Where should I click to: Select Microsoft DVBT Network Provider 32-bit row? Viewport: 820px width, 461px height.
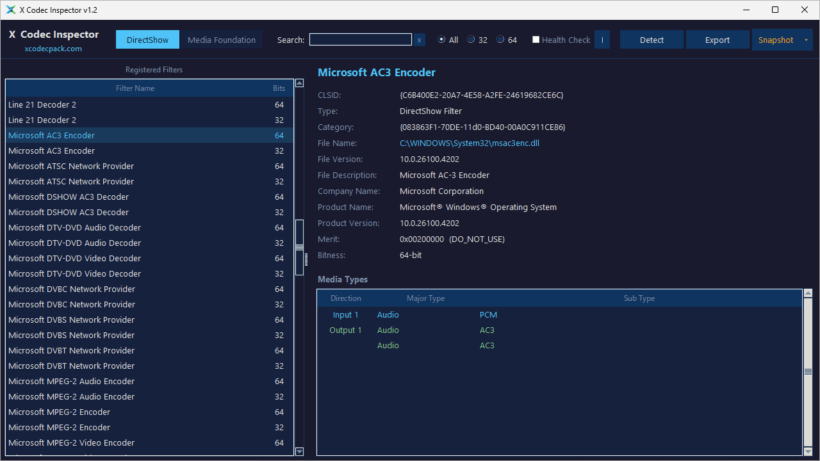point(150,366)
